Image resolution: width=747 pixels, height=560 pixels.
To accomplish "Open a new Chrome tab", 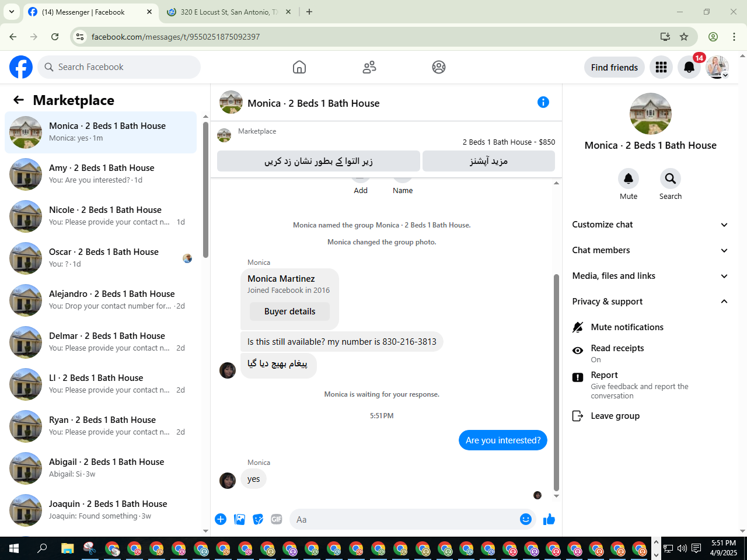I will [309, 12].
